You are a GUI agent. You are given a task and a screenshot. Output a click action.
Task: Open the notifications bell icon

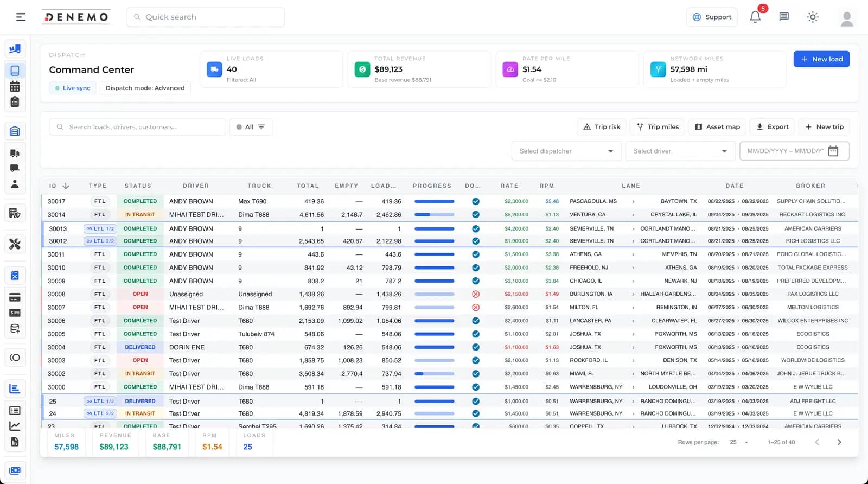(x=755, y=17)
